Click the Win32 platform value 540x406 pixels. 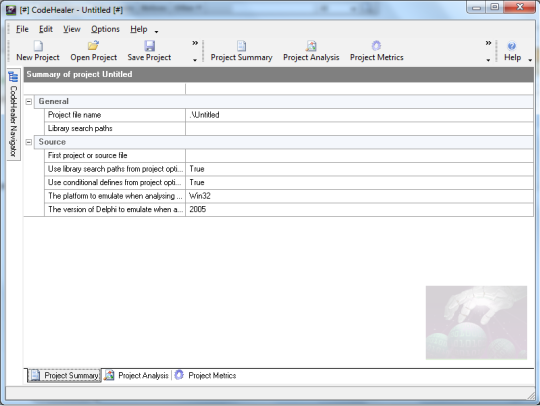[360, 196]
